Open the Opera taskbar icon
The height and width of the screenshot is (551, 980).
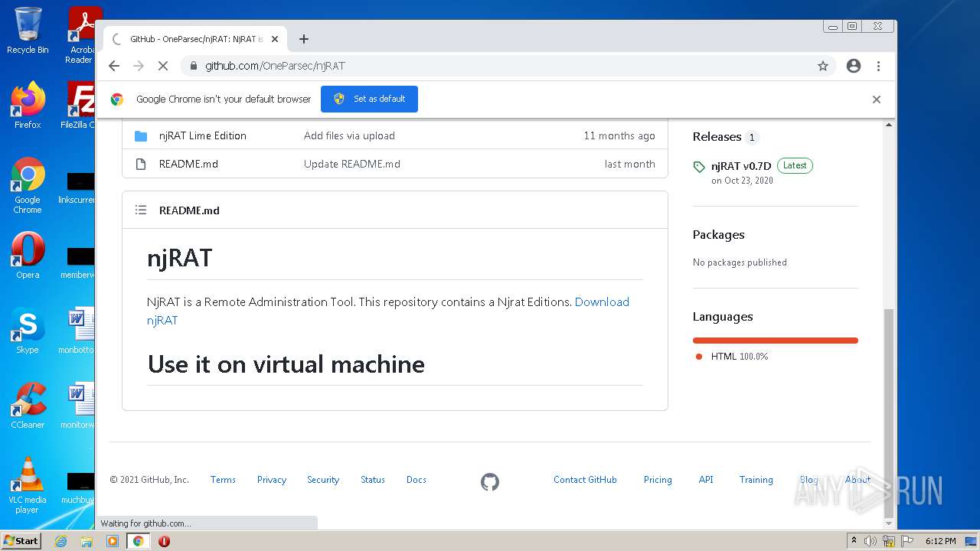[x=164, y=541]
